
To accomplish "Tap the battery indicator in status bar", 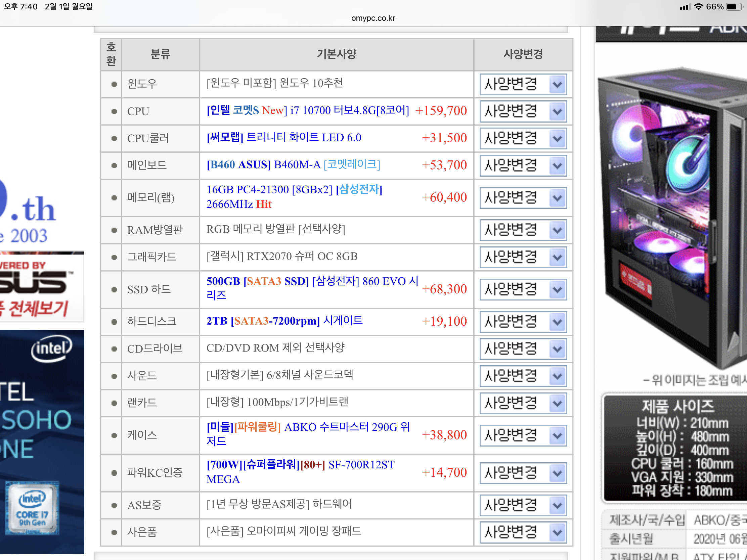I will pos(735,7).
